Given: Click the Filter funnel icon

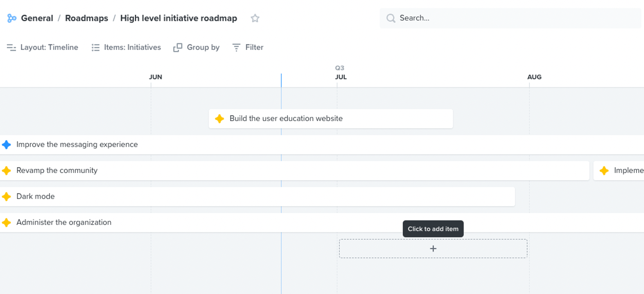Looking at the screenshot, I should coord(236,47).
